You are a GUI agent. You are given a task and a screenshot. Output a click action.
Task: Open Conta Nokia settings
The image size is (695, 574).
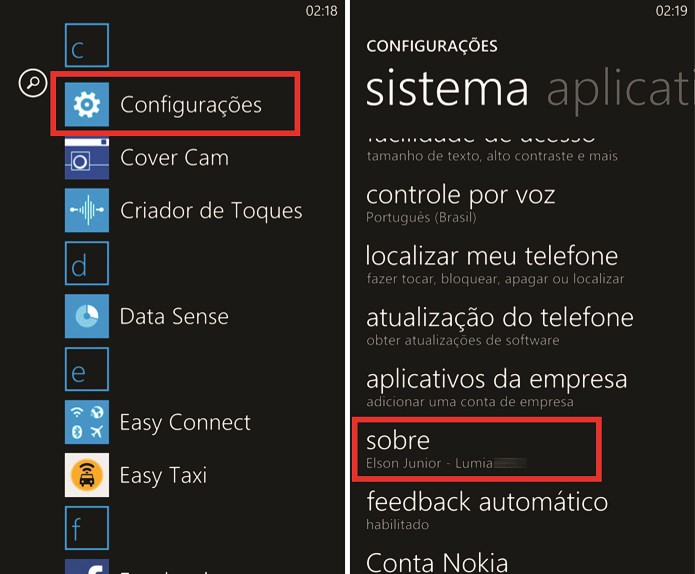[x=437, y=562]
